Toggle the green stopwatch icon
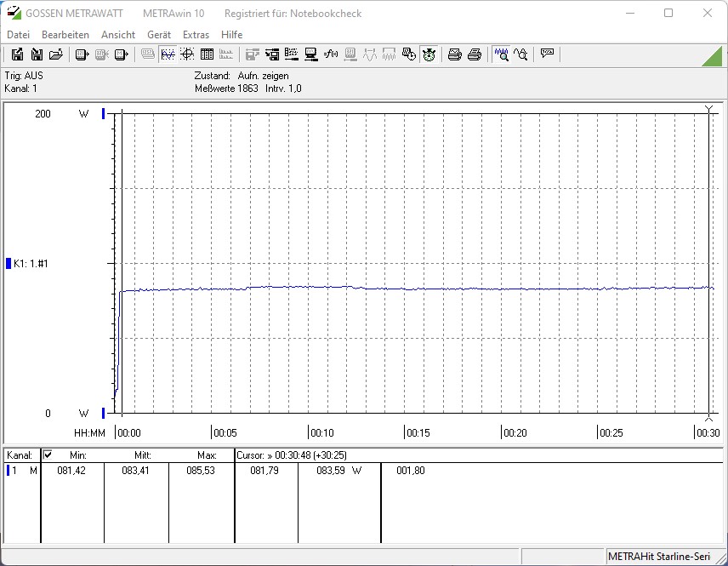Viewport: 728px width, 566px height. click(x=429, y=54)
